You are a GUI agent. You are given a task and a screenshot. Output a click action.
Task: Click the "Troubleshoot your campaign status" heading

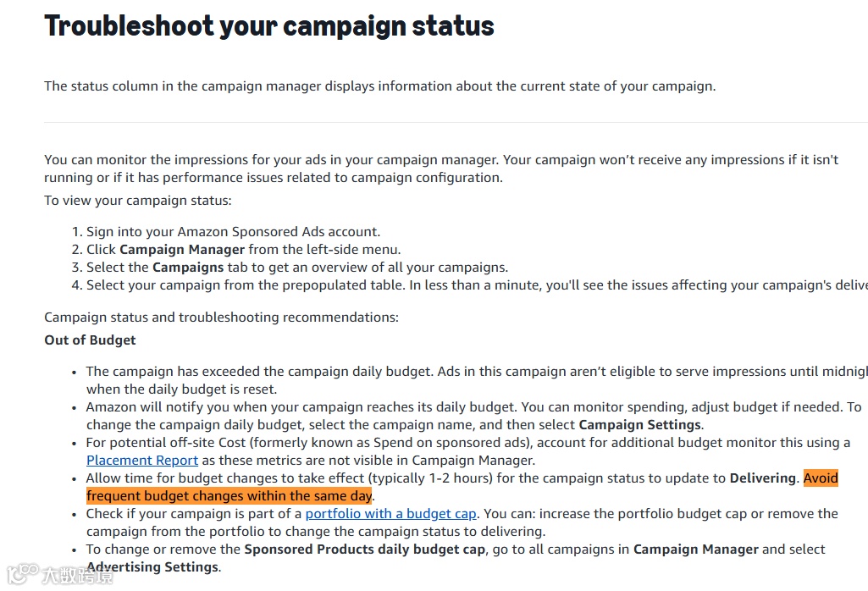click(x=269, y=26)
